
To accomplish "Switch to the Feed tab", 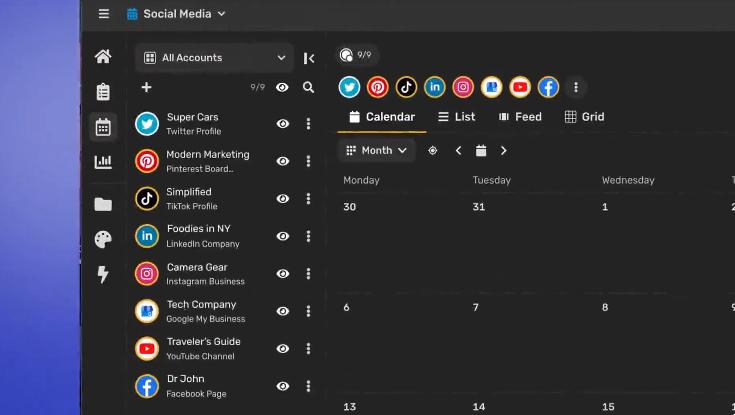I will pos(520,117).
